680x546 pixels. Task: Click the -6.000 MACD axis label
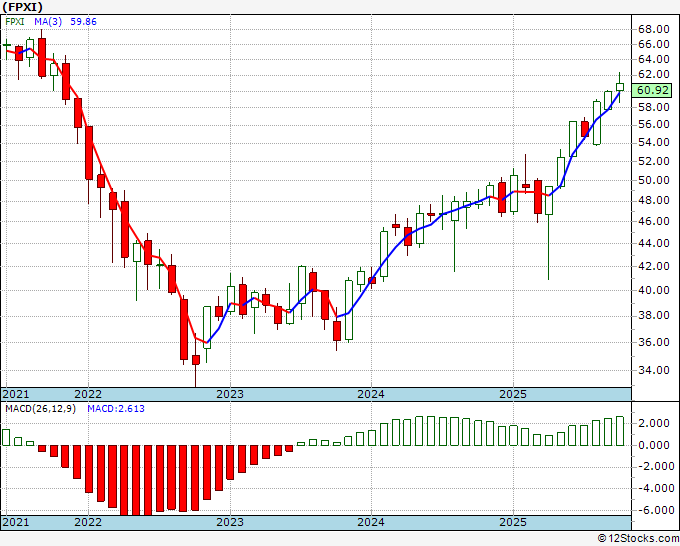tap(654, 510)
